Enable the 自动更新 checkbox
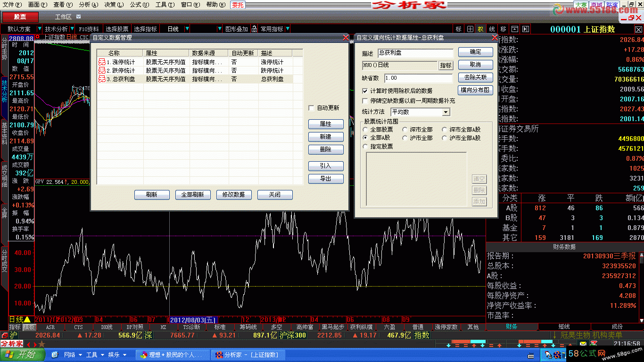The width and height of the screenshot is (644, 362). pos(311,108)
